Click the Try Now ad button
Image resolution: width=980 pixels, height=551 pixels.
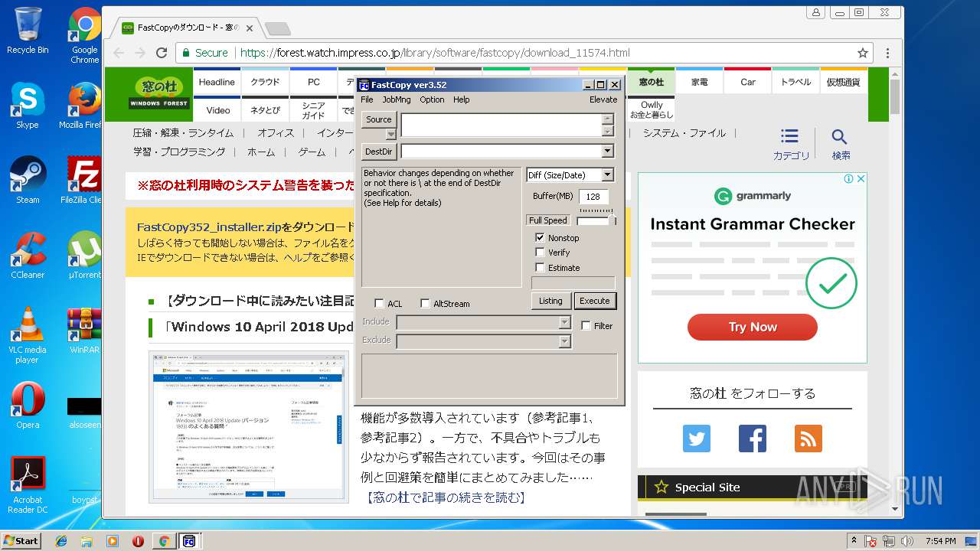pyautogui.click(x=753, y=327)
